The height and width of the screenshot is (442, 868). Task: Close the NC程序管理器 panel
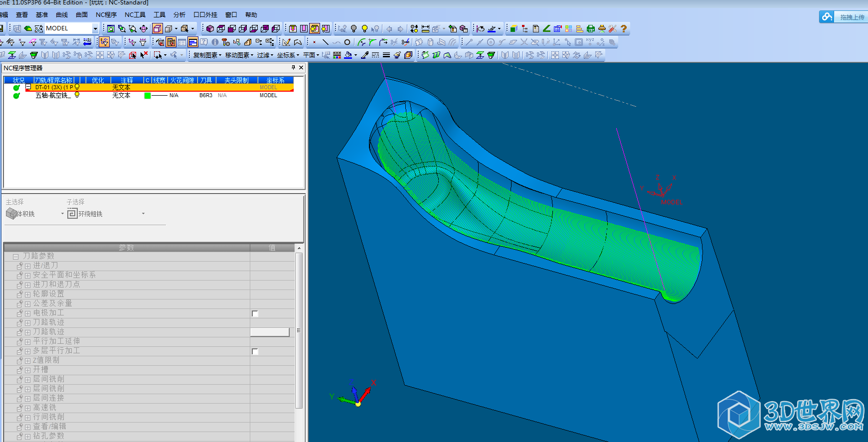click(301, 67)
